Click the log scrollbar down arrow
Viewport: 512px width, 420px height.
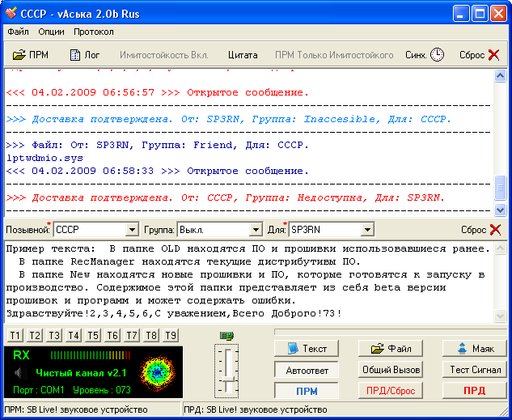point(500,210)
